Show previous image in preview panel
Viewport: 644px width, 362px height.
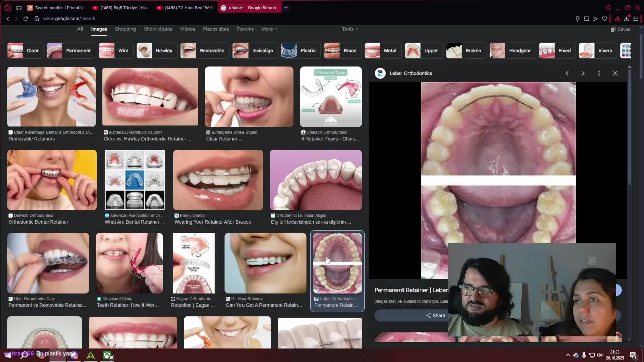tap(567, 73)
